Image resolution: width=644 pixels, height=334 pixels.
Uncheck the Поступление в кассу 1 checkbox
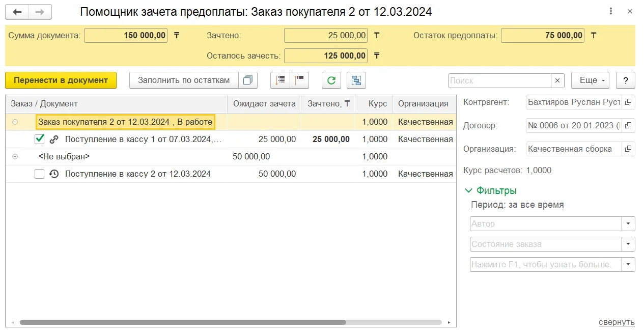(39, 139)
